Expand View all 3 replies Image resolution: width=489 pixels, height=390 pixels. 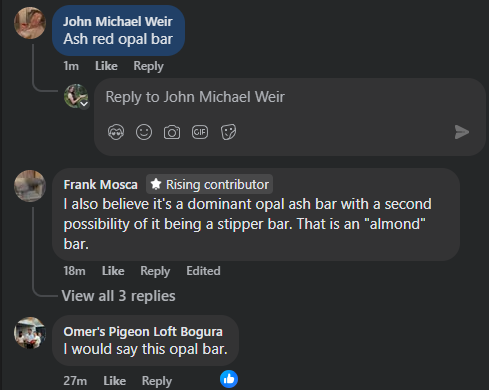118,296
